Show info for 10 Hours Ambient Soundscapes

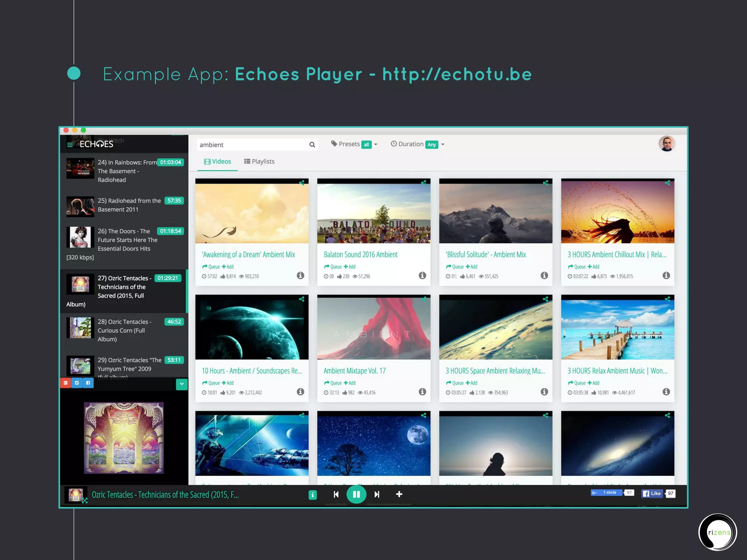(x=300, y=392)
